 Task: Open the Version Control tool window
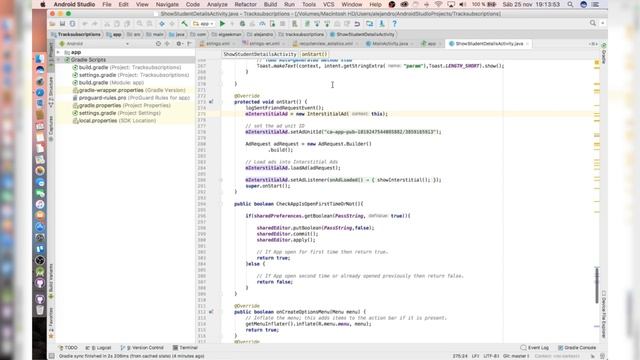(x=142, y=348)
